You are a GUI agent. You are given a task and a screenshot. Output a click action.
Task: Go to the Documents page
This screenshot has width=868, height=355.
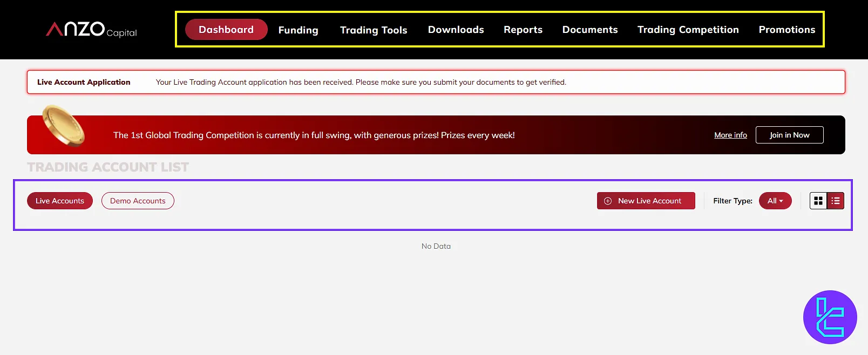590,30
